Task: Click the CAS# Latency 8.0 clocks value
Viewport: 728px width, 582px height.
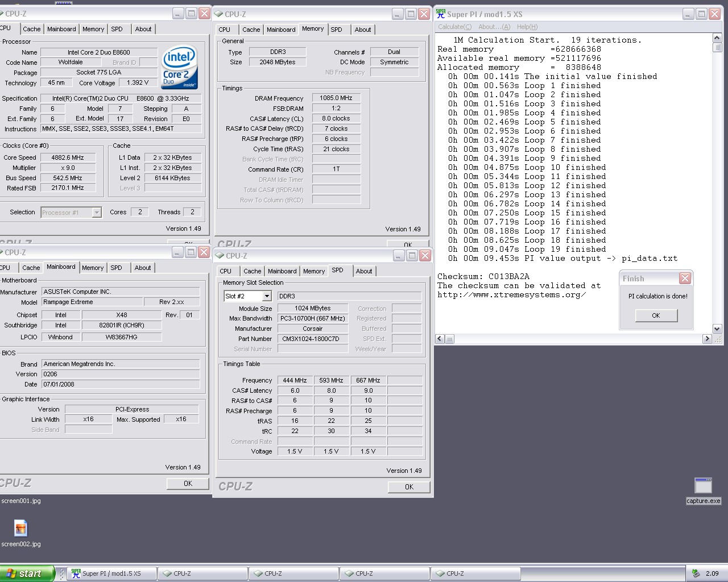Action: coord(336,118)
